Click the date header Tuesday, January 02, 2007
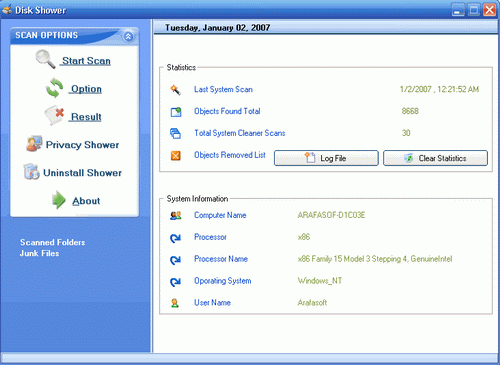 [x=217, y=28]
